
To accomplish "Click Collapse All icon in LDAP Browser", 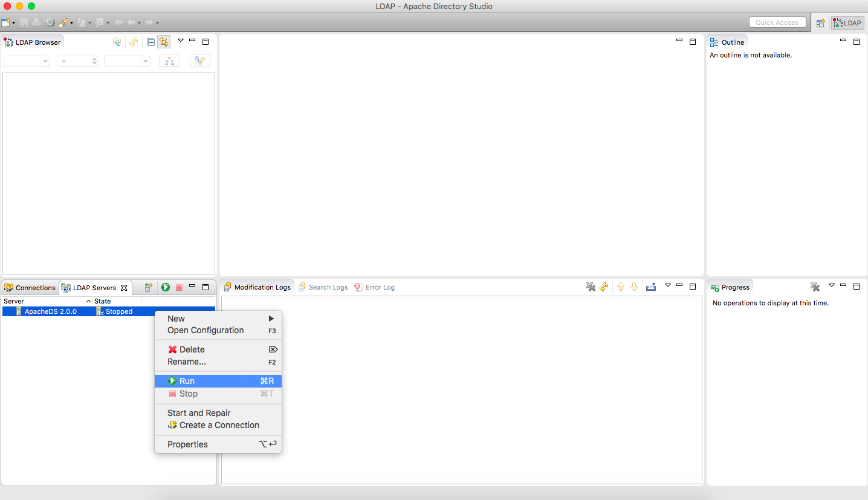I will point(151,42).
